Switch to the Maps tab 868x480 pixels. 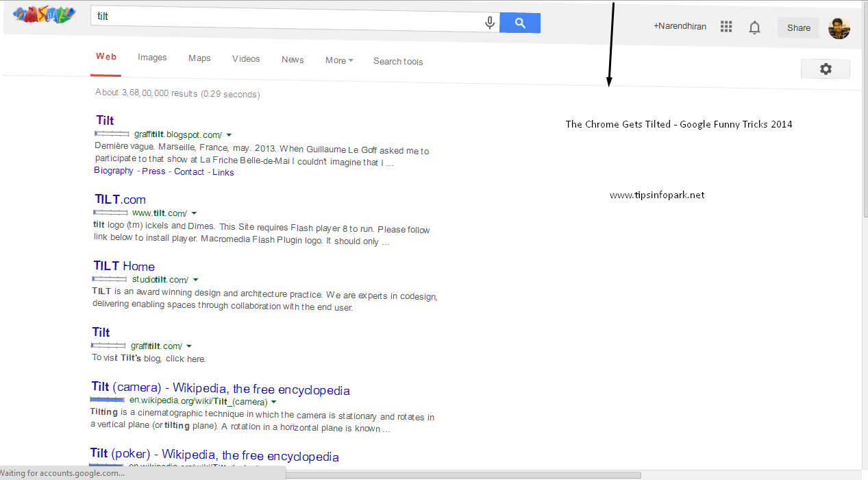point(199,58)
